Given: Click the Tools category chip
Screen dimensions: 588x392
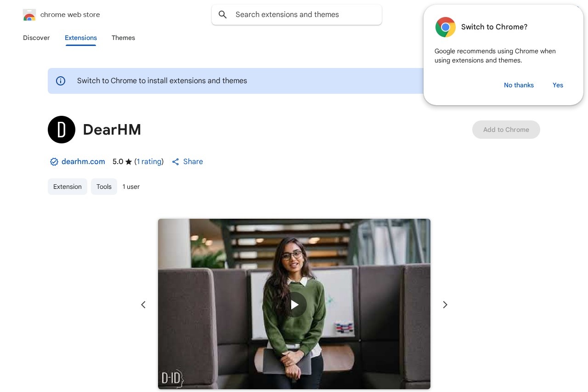Looking at the screenshot, I should click(104, 187).
